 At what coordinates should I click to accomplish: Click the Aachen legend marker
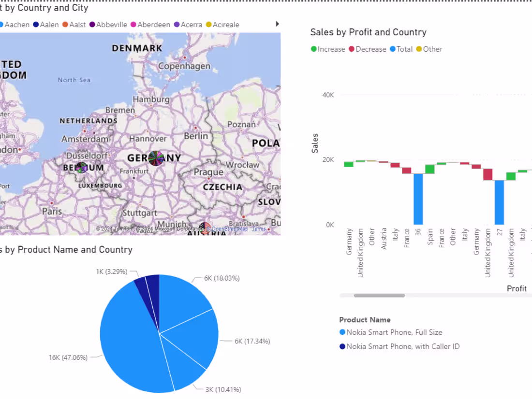click(x=2, y=25)
